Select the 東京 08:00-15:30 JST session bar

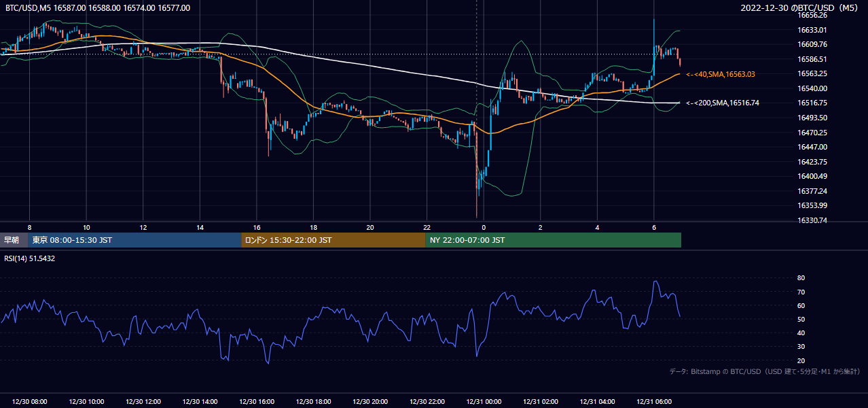point(135,240)
